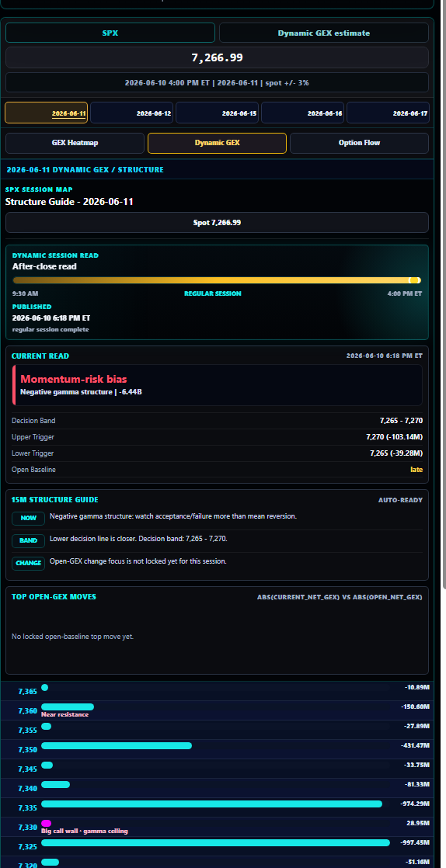This screenshot has width=446, height=868.
Task: Select the 2026-06-15 date tab
Action: pos(218,113)
